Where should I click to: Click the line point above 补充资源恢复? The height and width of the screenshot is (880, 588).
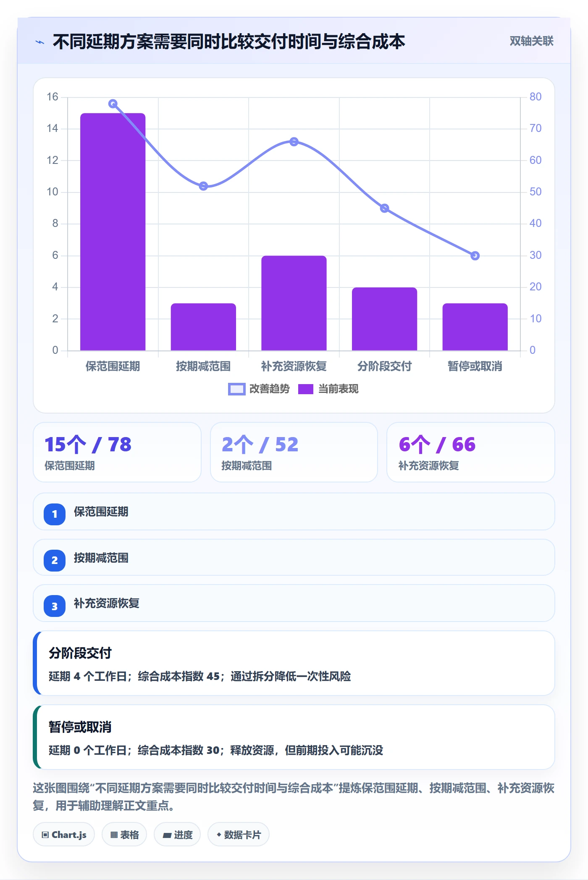tap(294, 142)
